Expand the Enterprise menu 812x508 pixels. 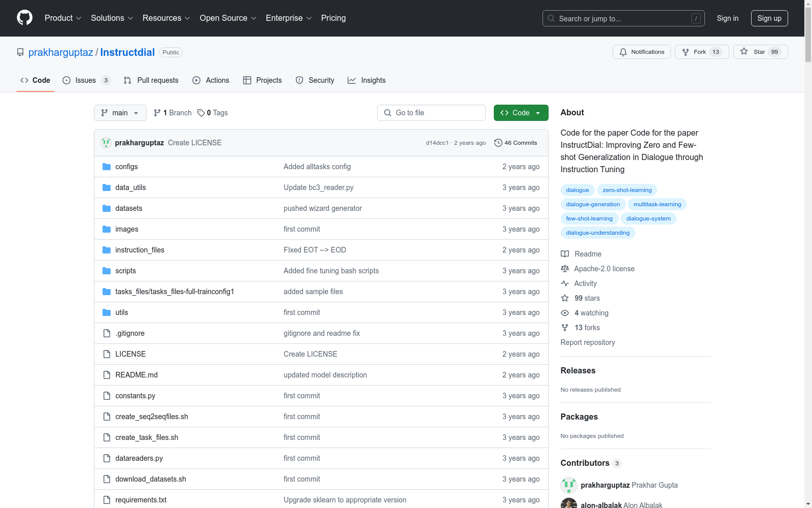[x=289, y=18]
